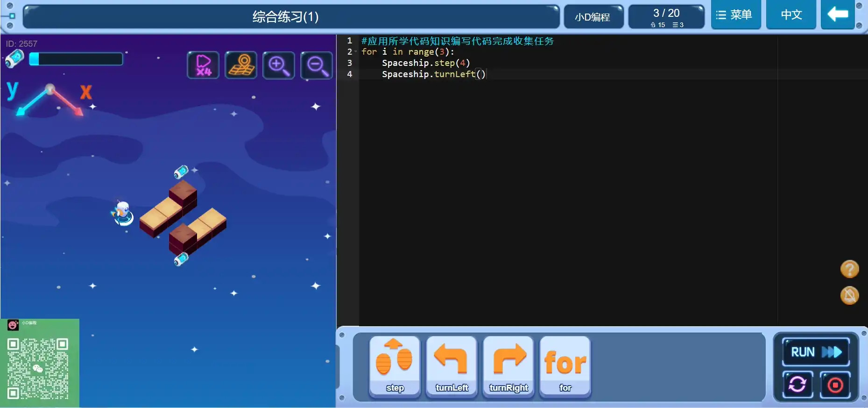868x408 pixels.
Task: Show the map grid location view
Action: [x=241, y=65]
